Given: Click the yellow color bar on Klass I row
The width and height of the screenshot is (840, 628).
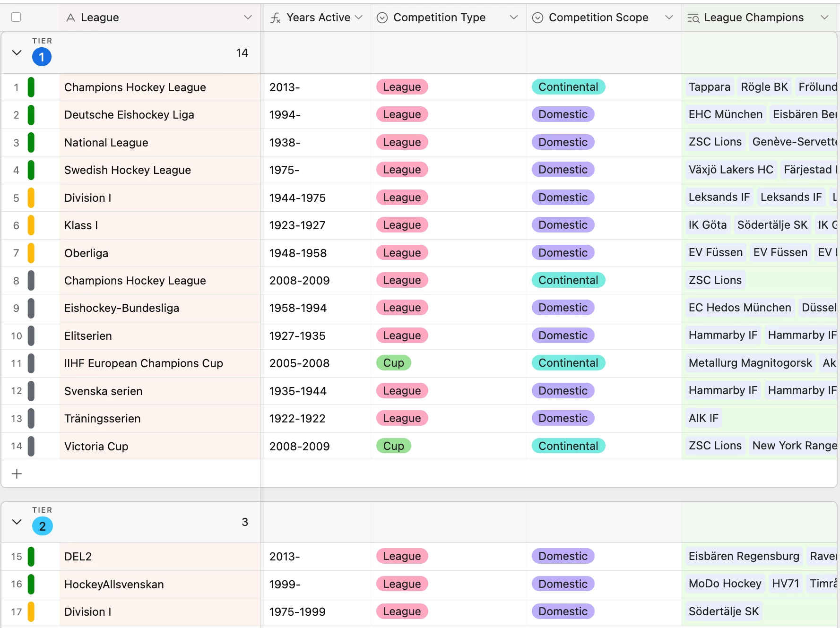Looking at the screenshot, I should (x=31, y=225).
